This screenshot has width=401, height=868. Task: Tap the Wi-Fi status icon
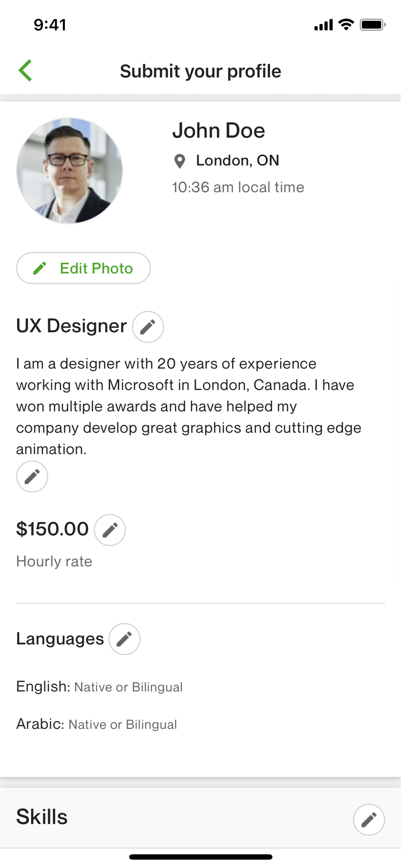tap(346, 25)
